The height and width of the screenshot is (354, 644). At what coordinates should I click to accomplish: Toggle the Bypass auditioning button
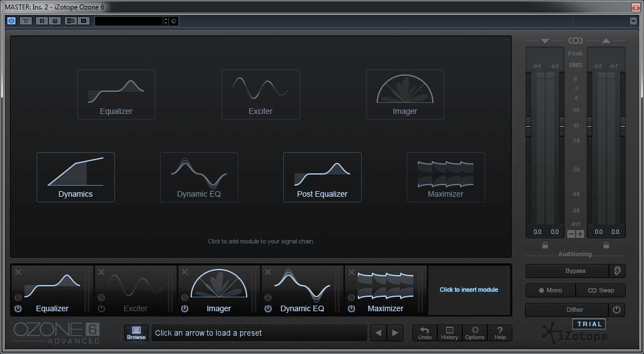tap(567, 271)
